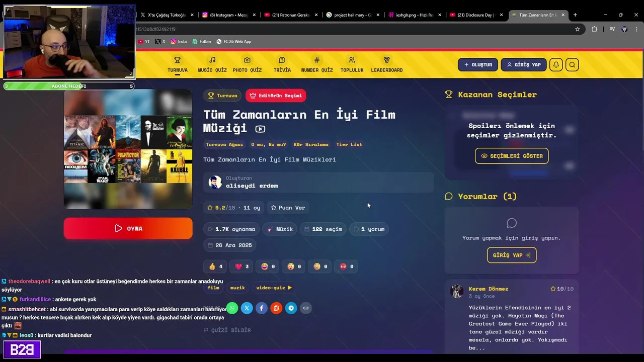Image resolution: width=644 pixels, height=362 pixels.
Task: Click Quizi Bildir report link
Action: tap(227, 330)
